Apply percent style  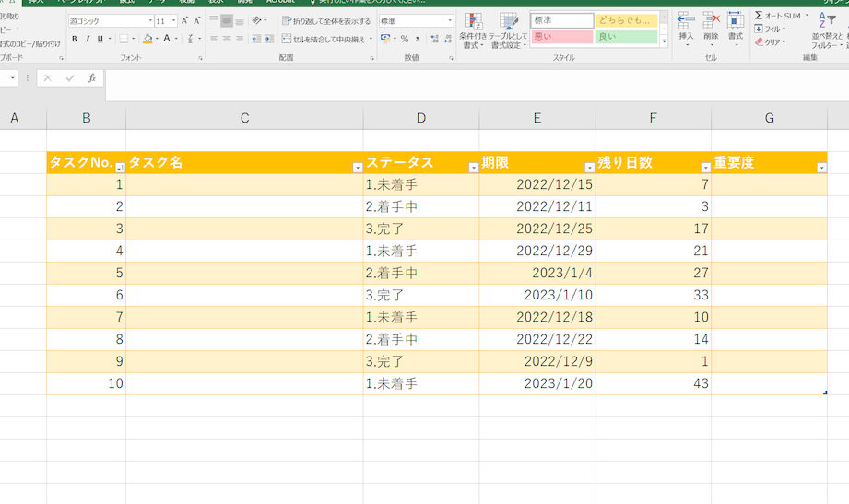coord(405,39)
